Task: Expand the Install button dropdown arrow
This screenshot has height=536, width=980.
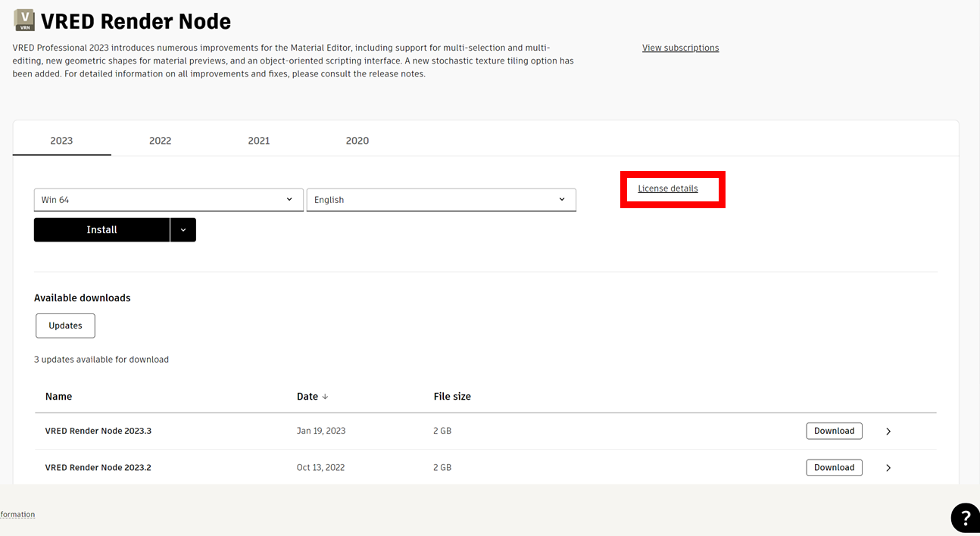Action: 184,229
